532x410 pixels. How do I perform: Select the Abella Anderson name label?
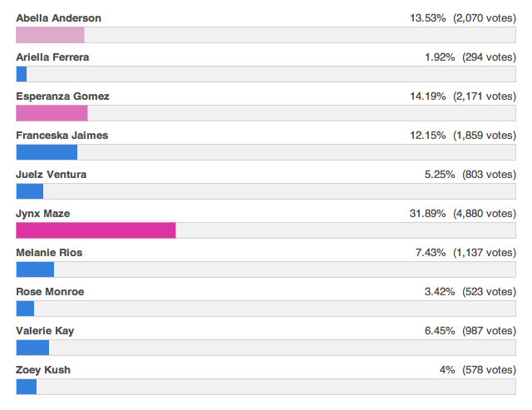point(59,17)
